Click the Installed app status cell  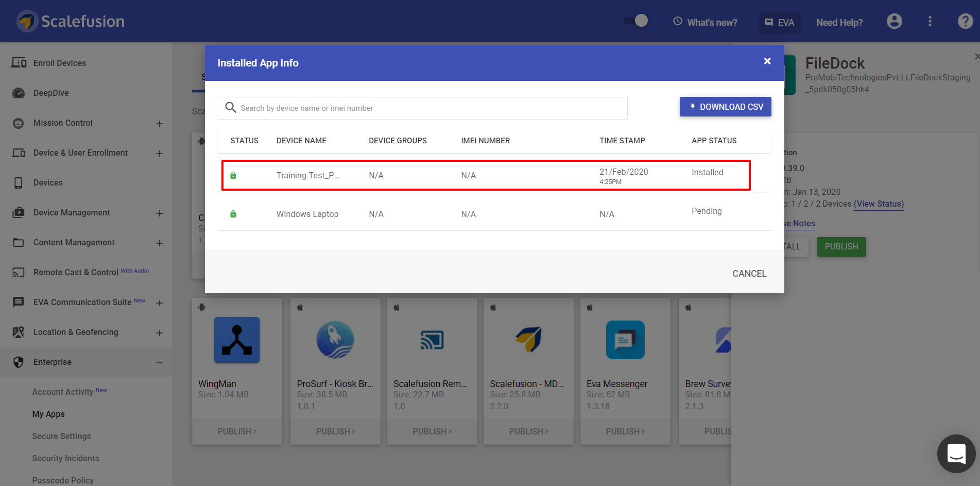click(x=707, y=172)
